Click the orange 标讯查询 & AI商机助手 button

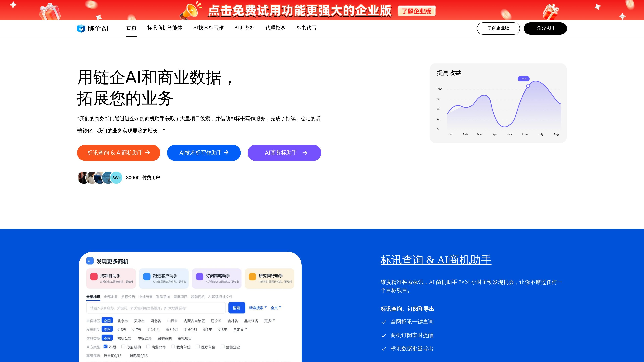pyautogui.click(x=119, y=153)
